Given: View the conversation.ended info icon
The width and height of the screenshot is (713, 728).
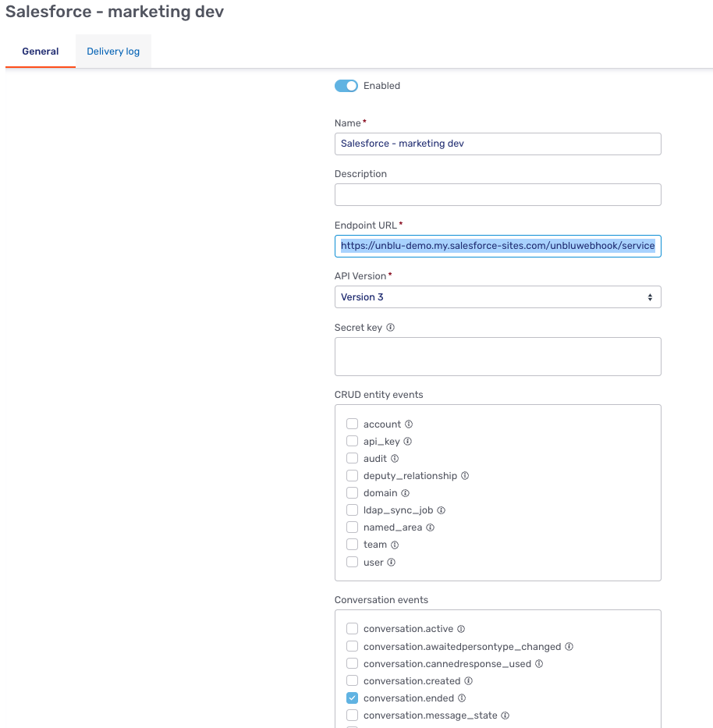Looking at the screenshot, I should point(463,698).
